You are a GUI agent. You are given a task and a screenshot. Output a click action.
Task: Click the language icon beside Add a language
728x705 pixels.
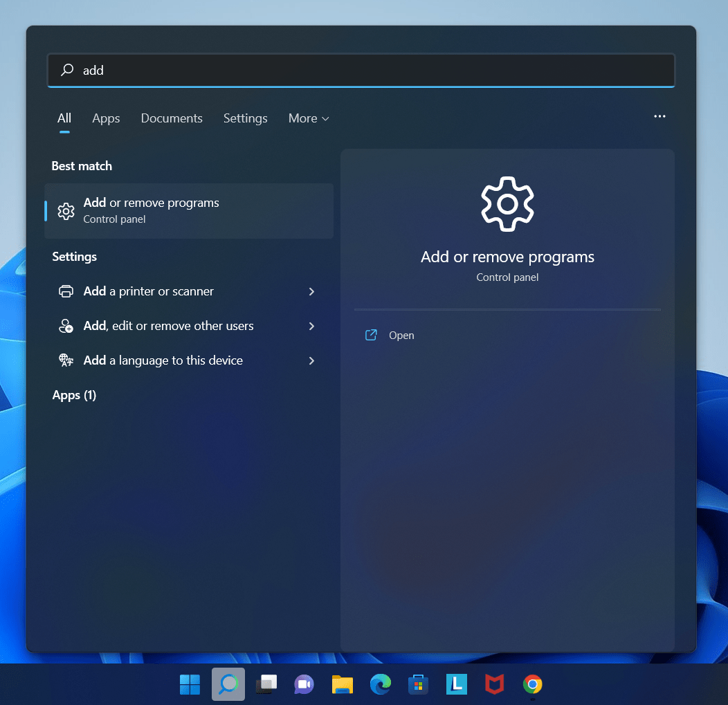[66, 360]
